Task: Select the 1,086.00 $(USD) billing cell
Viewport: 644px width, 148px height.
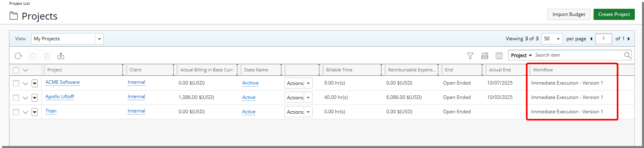Action: click(x=196, y=97)
